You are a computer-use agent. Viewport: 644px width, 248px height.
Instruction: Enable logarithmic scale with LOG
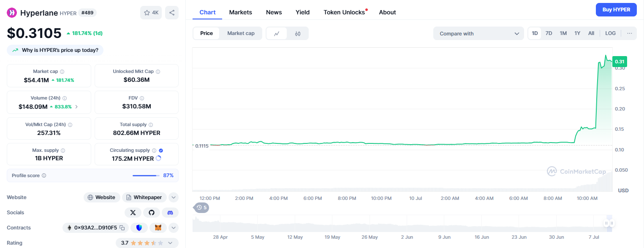(x=610, y=33)
